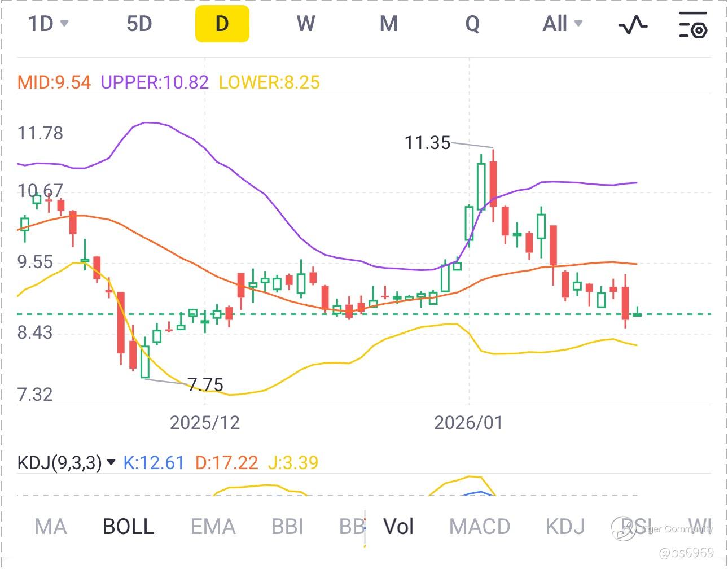Click the 2025/12 date axis label
The height and width of the screenshot is (569, 728).
coord(205,423)
